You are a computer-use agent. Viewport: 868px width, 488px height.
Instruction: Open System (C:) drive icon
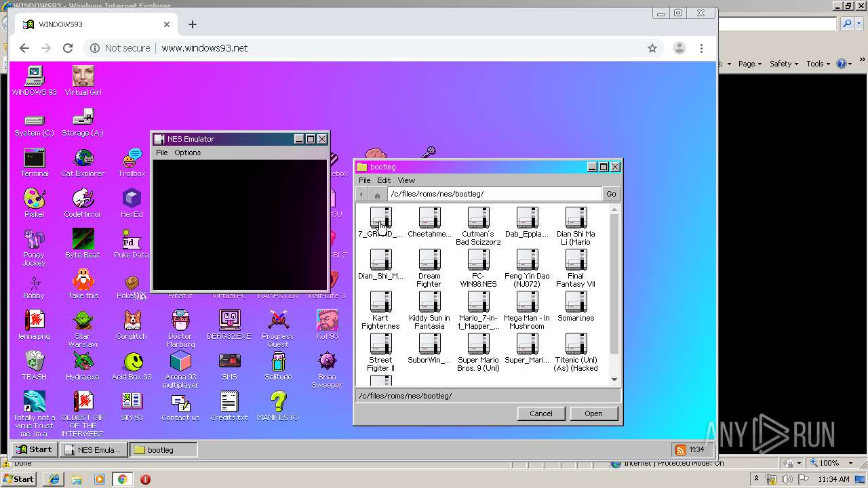(34, 123)
